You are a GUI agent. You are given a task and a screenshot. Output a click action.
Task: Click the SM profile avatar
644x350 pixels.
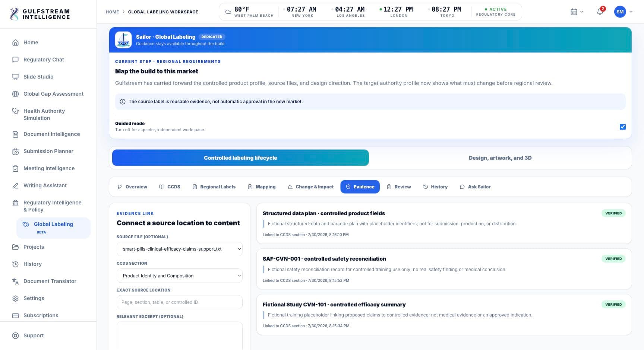(620, 12)
